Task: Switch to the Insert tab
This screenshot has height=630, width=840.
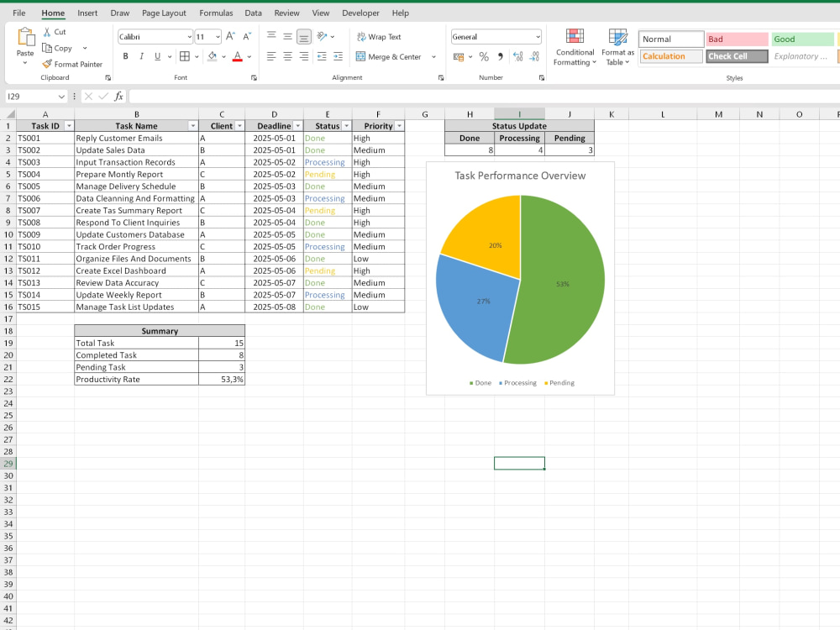Action: click(87, 13)
